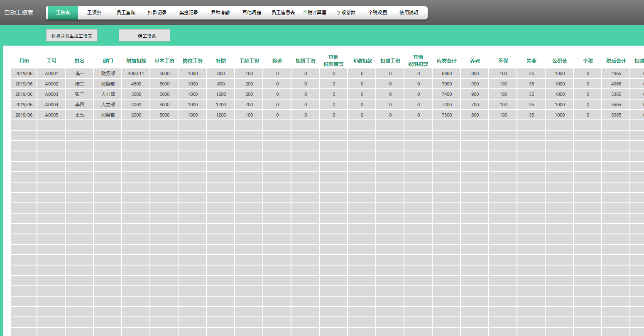Click the 附加扣除 column header
Viewport: 644px width, 336px height.
pyautogui.click(x=136, y=61)
